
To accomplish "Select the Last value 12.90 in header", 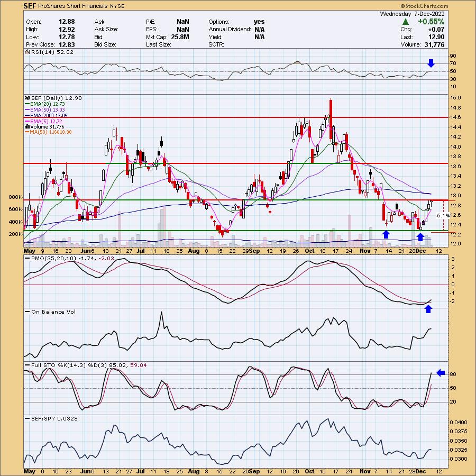I will pyautogui.click(x=436, y=37).
